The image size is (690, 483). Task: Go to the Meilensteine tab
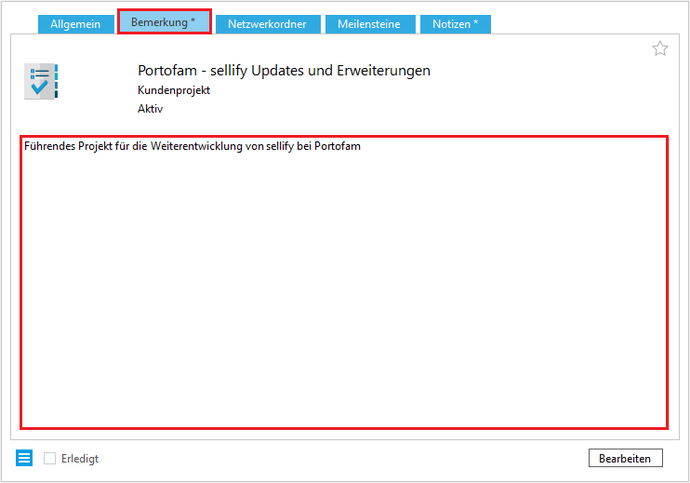(370, 24)
